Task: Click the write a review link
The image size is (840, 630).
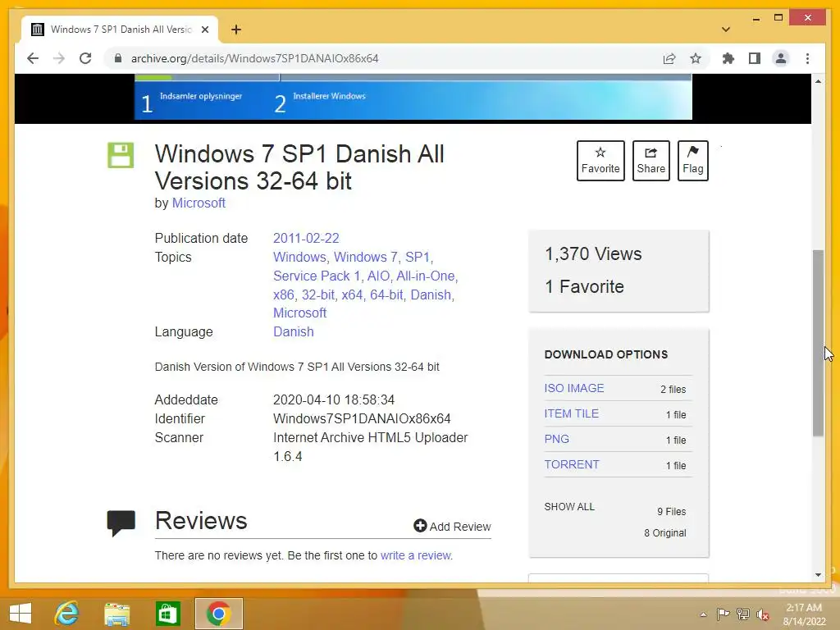Action: (x=416, y=555)
